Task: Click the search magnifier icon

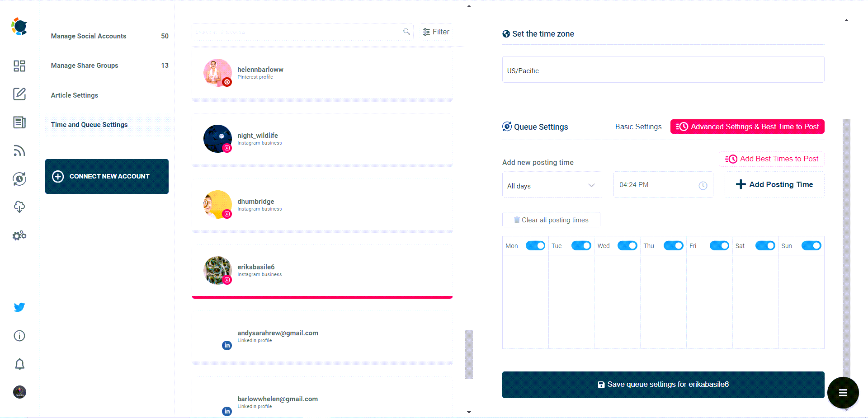Action: 406,32
